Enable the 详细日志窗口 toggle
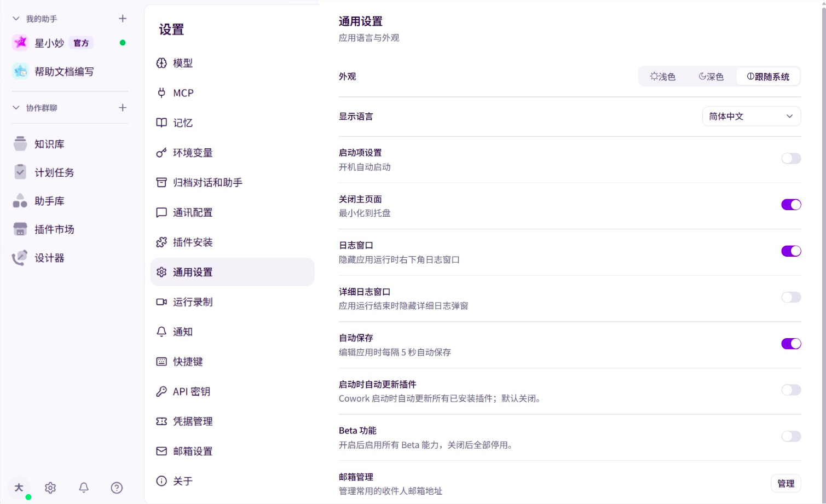Image resolution: width=826 pixels, height=504 pixels. pos(791,297)
